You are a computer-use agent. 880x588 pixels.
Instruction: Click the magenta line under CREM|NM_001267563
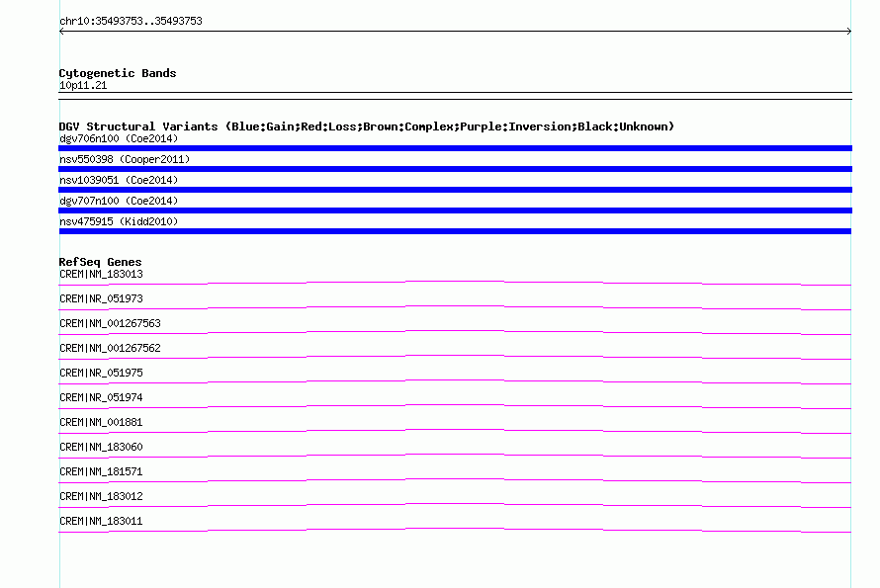(455, 333)
